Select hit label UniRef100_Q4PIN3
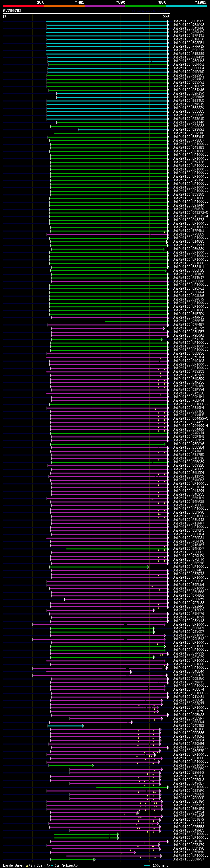 point(188,841)
